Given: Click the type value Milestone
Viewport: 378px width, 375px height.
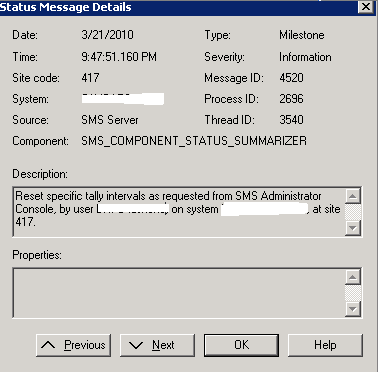Looking at the screenshot, I should coord(302,35).
